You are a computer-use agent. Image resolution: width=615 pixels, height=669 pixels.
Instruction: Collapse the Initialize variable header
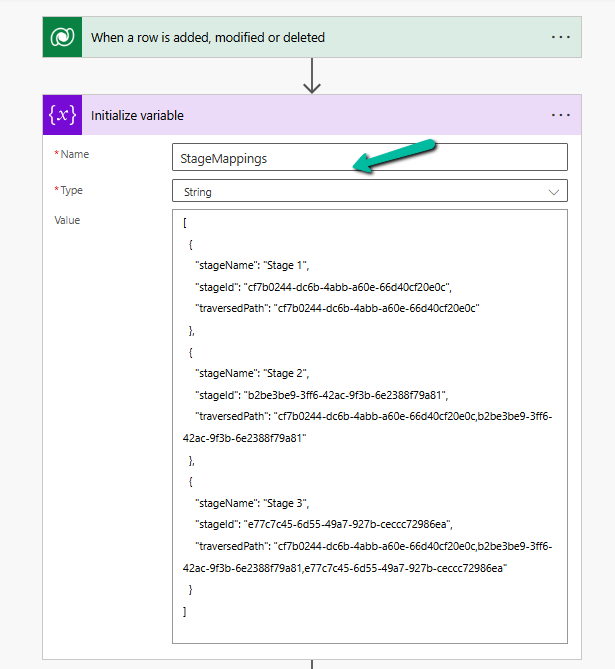tap(312, 115)
